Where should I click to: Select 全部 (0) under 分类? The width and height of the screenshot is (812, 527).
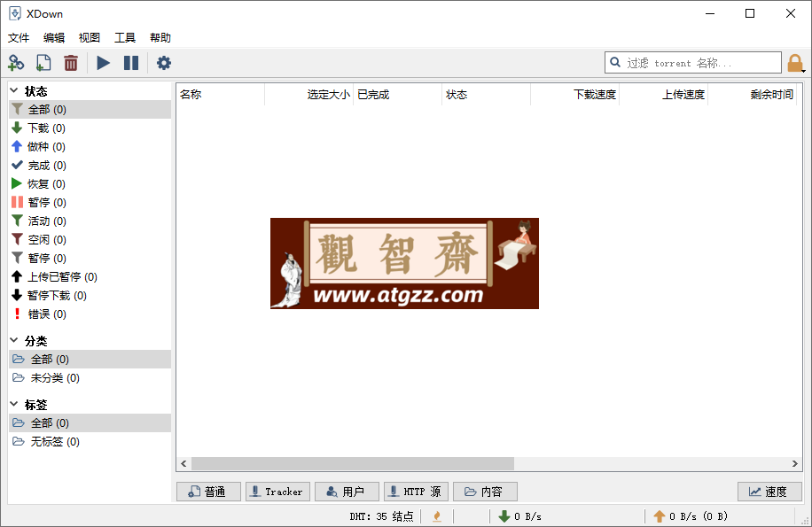point(90,360)
